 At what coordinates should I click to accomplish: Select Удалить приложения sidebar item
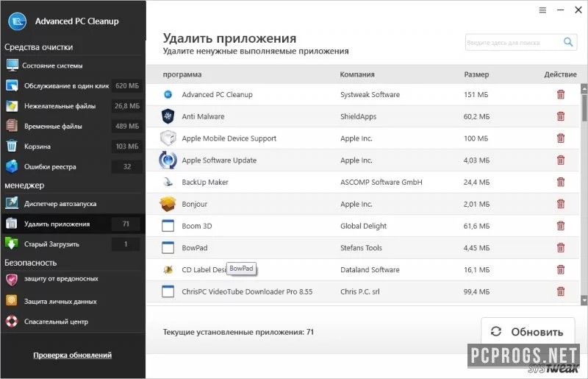[x=73, y=224]
